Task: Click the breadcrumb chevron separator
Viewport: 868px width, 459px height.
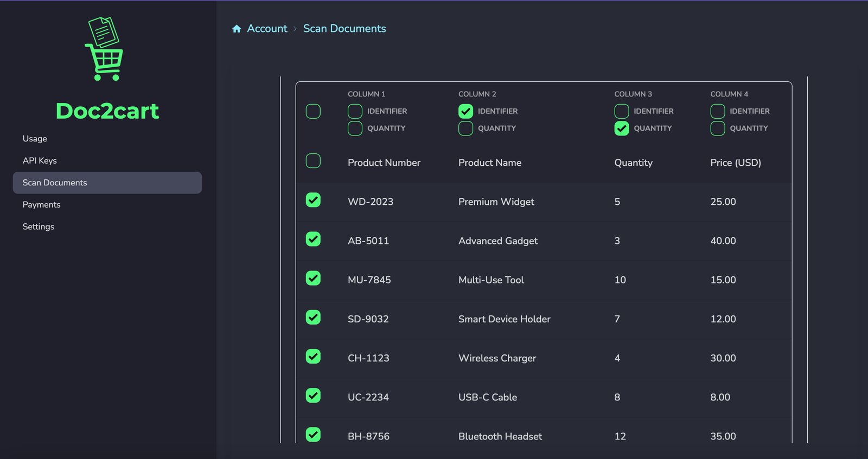Action: tap(295, 29)
